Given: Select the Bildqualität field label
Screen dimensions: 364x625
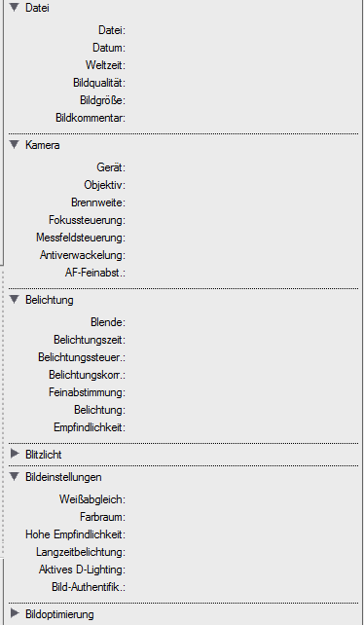Looking at the screenshot, I should [x=99, y=83].
